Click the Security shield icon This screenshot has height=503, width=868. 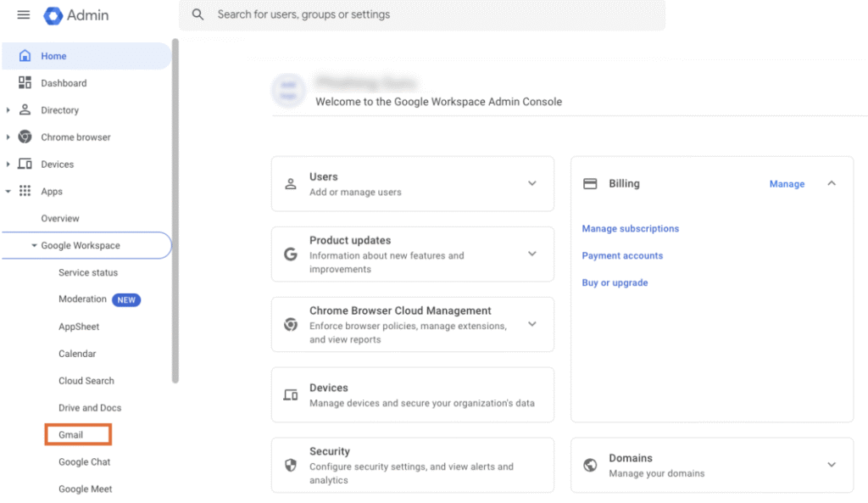coord(291,466)
